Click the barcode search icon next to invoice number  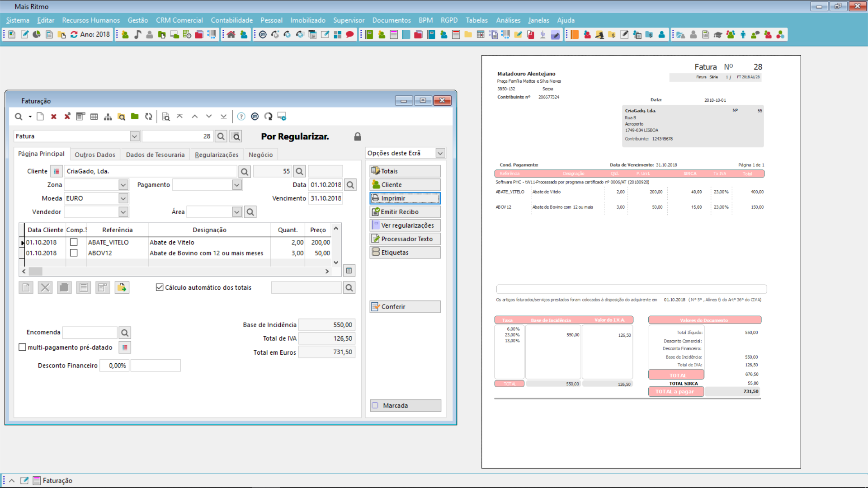236,136
